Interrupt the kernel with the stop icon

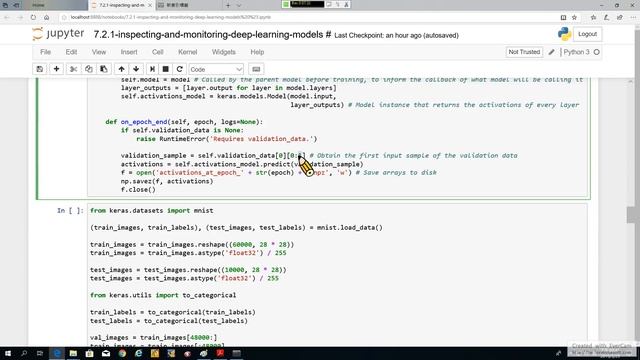[166, 69]
